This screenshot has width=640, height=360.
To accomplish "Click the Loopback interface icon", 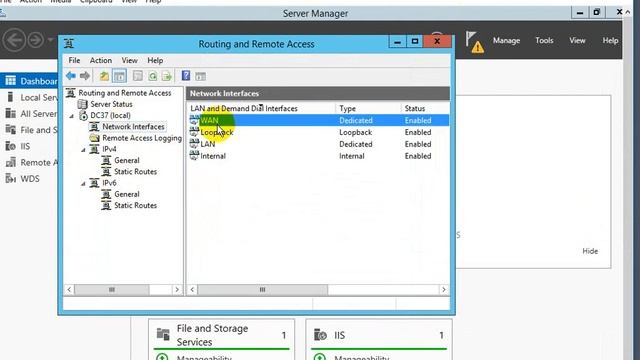I will 194,132.
